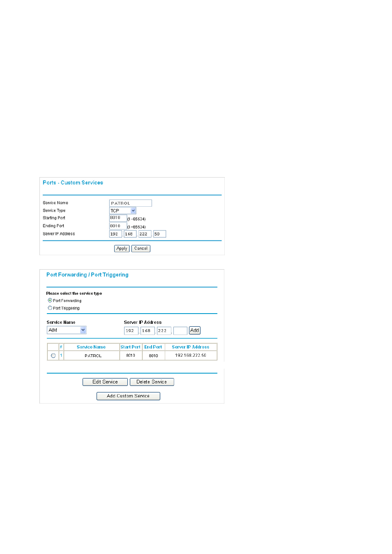Select the Port Forwarding radio button
Image resolution: width=392 pixels, height=554 pixels.
(50, 300)
